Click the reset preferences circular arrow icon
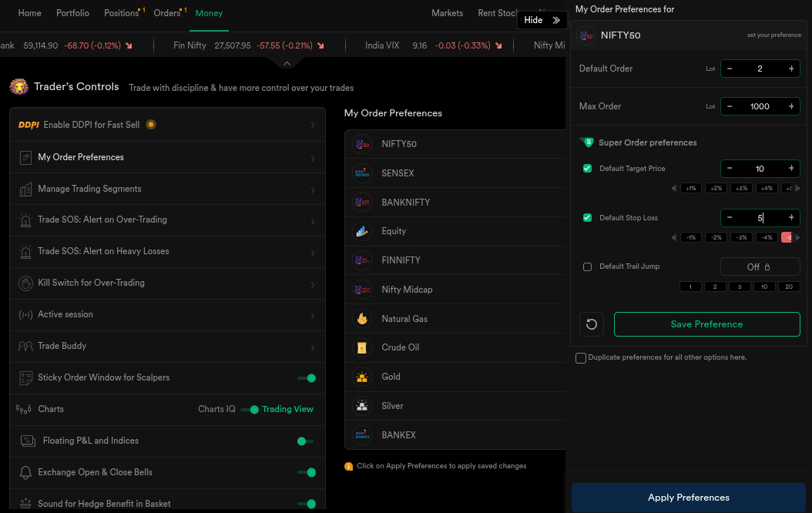812x513 pixels. click(592, 324)
